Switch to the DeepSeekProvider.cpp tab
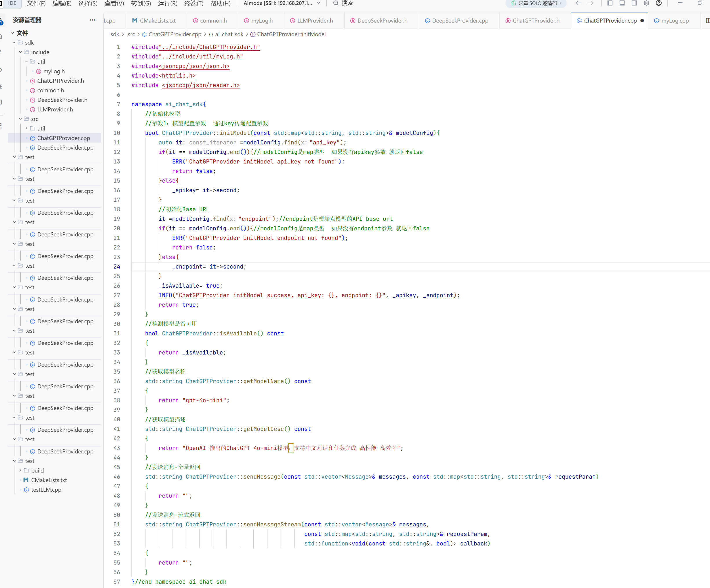The height and width of the screenshot is (588, 710). [x=460, y=21]
